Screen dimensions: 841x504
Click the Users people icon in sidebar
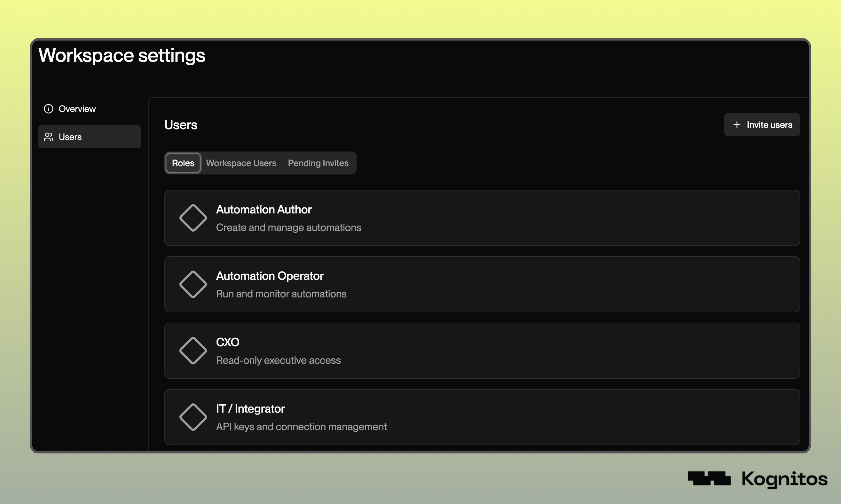49,137
